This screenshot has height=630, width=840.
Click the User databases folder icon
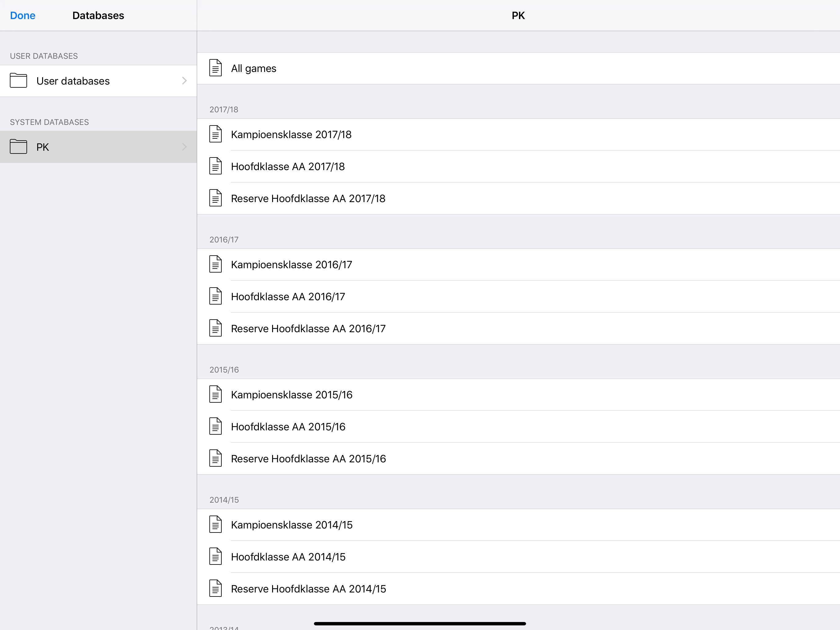(x=18, y=81)
